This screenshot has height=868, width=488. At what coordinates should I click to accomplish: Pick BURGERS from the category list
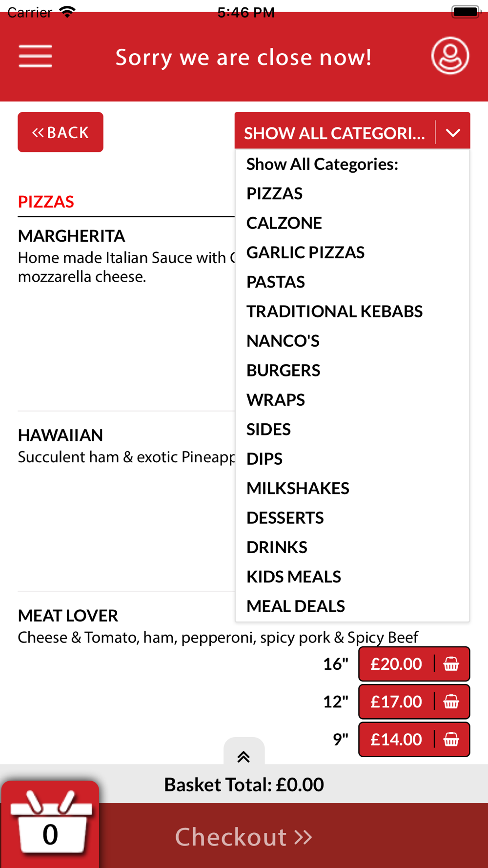[x=284, y=371]
